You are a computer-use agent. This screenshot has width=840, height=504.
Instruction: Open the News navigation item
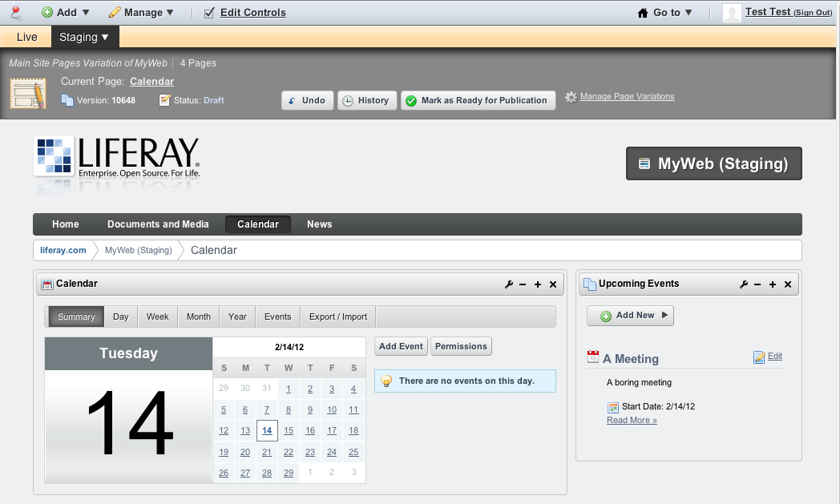tap(319, 224)
